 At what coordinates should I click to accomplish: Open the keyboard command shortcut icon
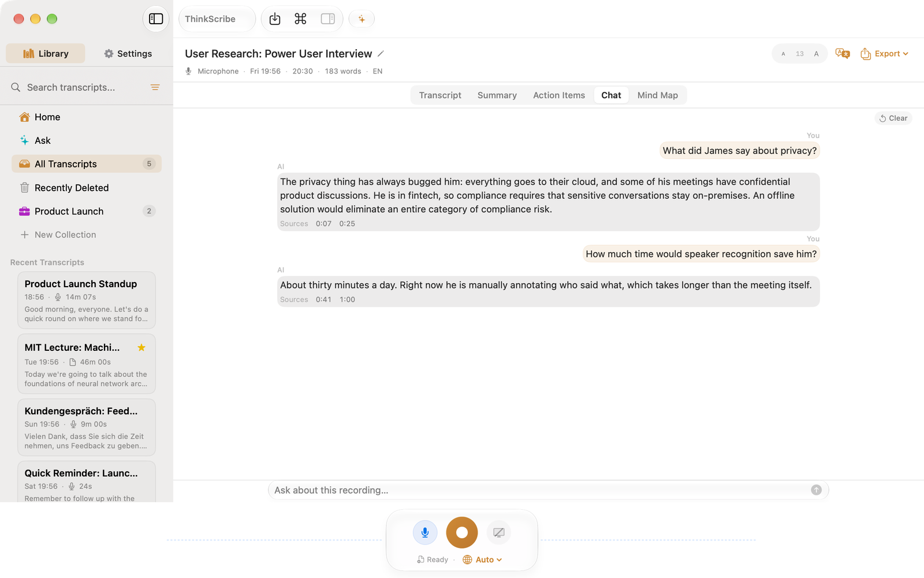pyautogui.click(x=300, y=19)
